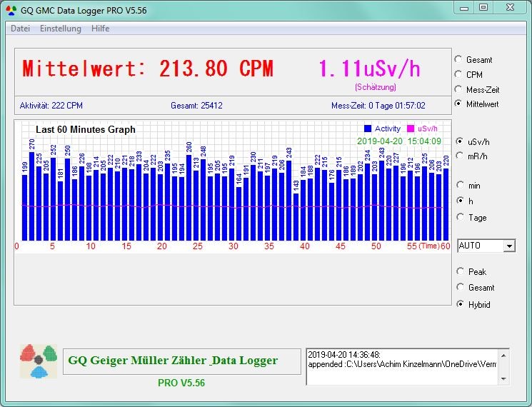Click the Gesamt: 25412 value

click(x=196, y=106)
